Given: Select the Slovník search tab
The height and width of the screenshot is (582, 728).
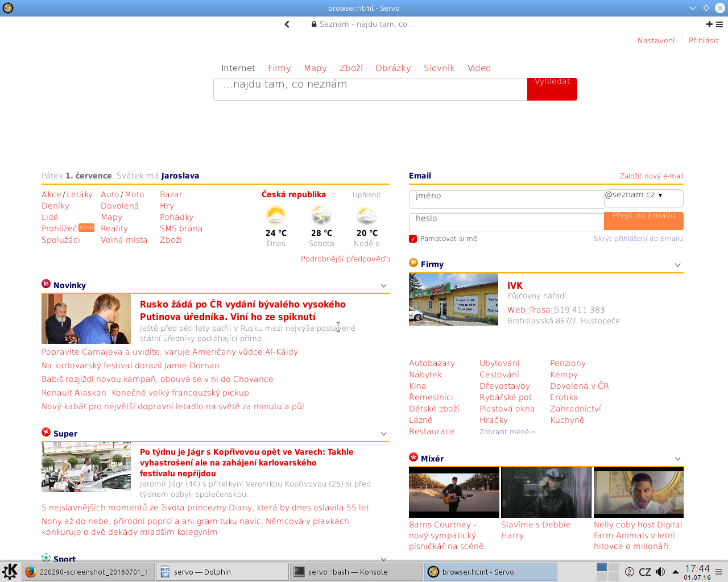Looking at the screenshot, I should [x=439, y=68].
